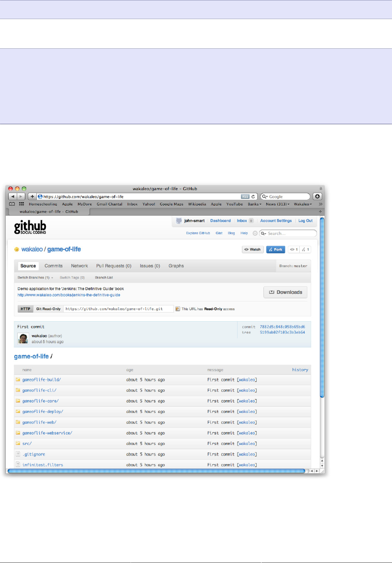Screen dimensions: 392x563
Task: Open the Gist link
Action: coord(219,233)
